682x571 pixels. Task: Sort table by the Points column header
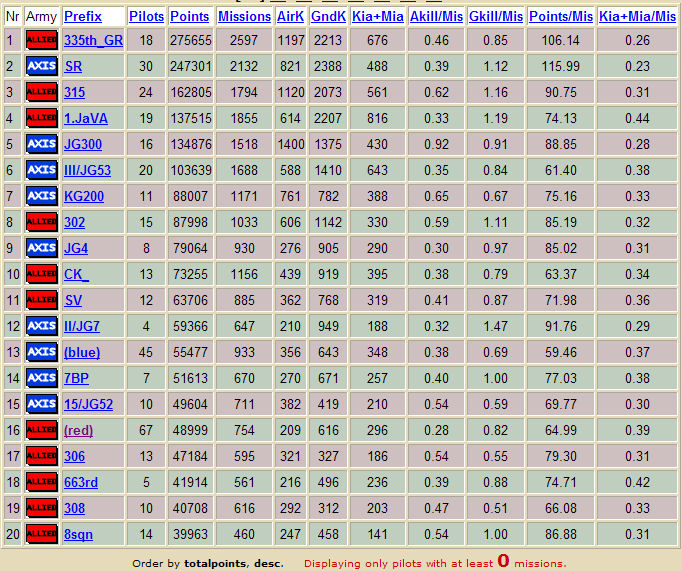(x=189, y=17)
